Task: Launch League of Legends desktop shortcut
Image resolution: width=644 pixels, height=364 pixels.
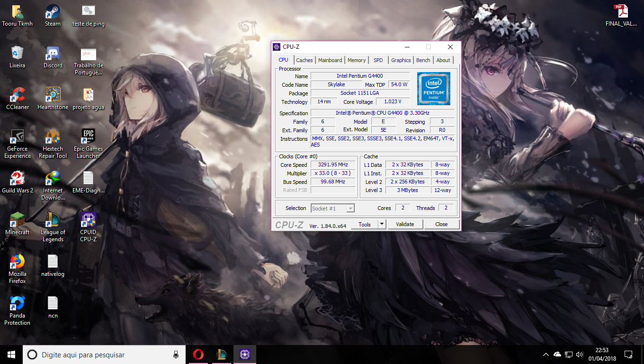Action: 53,227
